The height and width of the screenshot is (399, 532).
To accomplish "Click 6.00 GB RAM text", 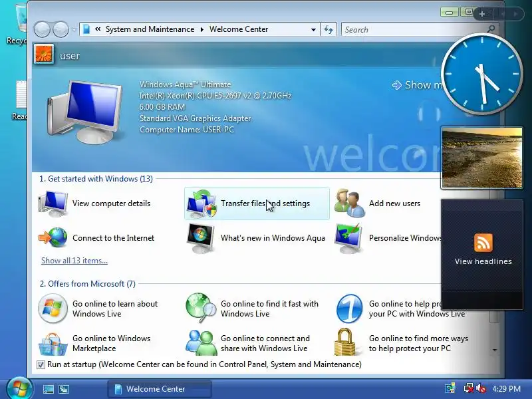I will click(x=162, y=107).
